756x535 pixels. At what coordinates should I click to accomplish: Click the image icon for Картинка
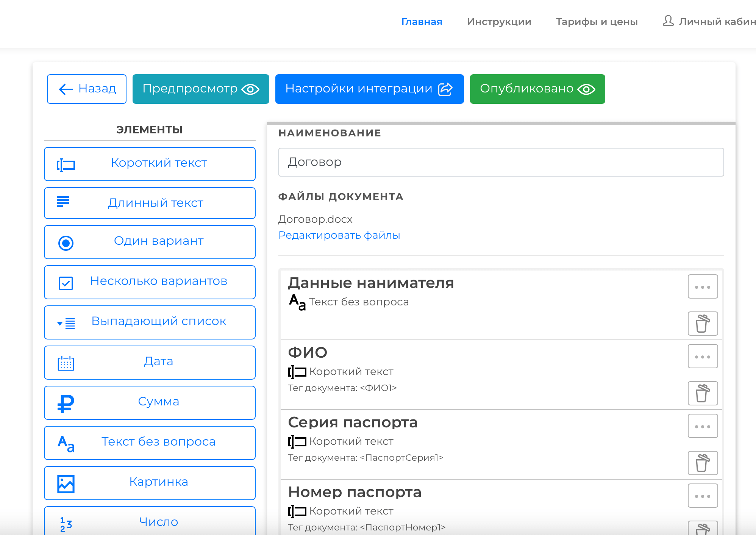click(x=66, y=484)
